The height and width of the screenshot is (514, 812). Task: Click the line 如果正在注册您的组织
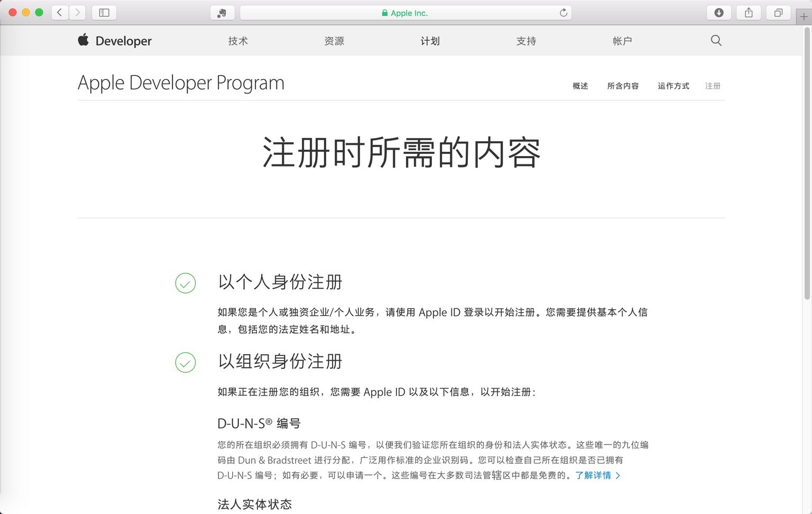coord(376,392)
